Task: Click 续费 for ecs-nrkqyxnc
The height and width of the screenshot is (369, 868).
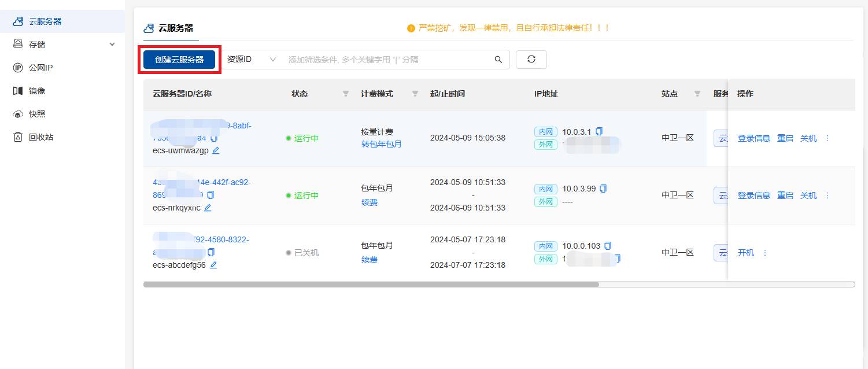Action: tap(370, 203)
